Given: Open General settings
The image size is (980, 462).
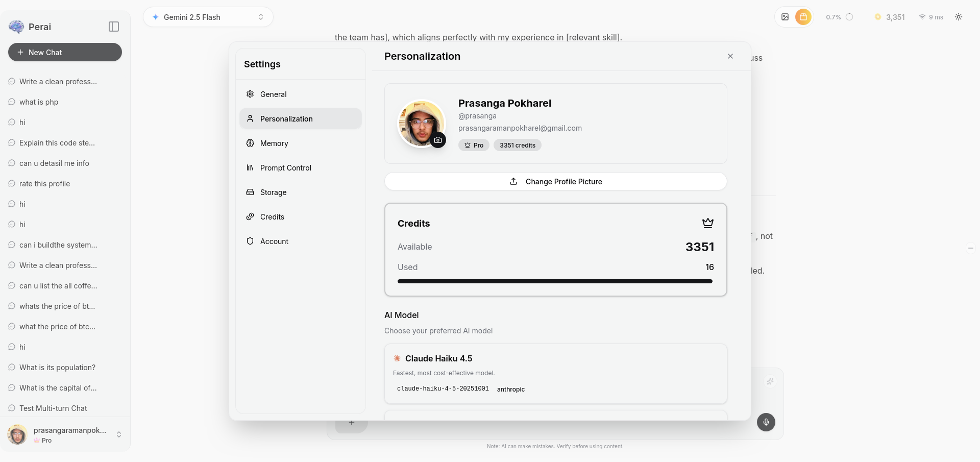Looking at the screenshot, I should pos(301,94).
